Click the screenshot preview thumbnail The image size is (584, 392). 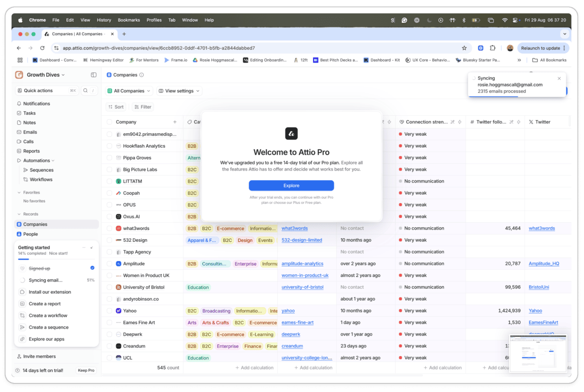coord(538,353)
